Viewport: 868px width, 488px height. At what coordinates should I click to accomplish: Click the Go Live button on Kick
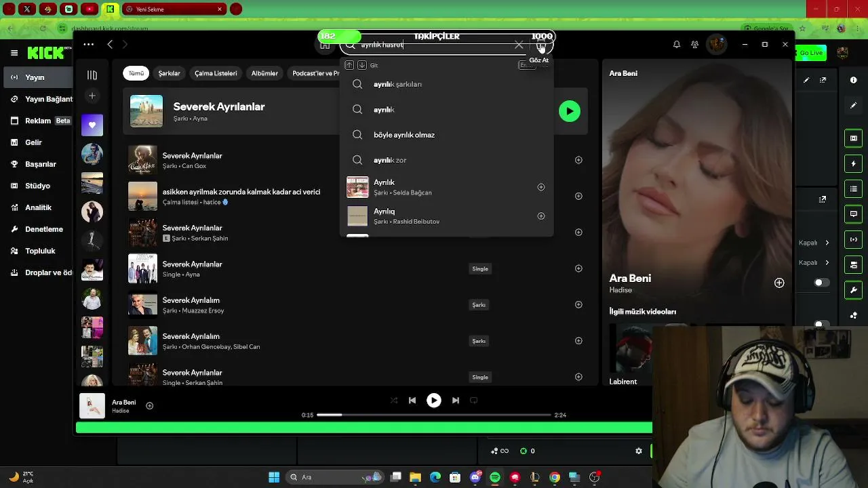tap(811, 53)
